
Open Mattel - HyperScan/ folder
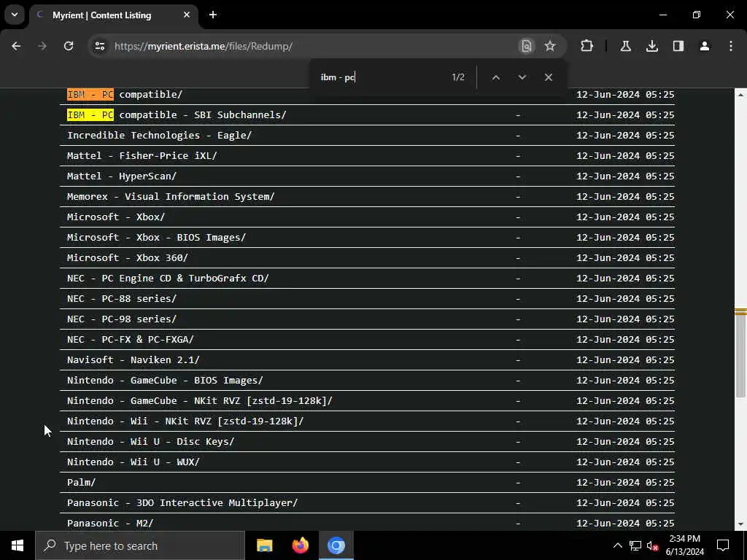[122, 176]
